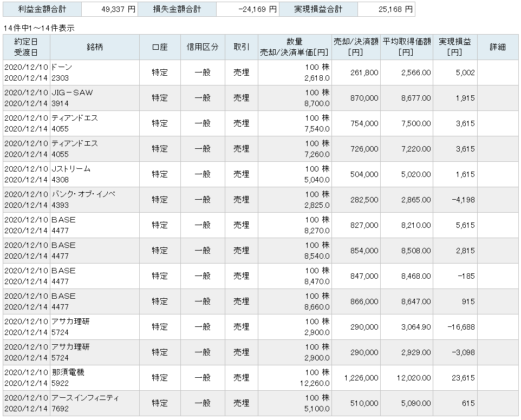Screen dimensions: 521x420
Task: Click average cost 2,929.00 cell
Action: 407,352
